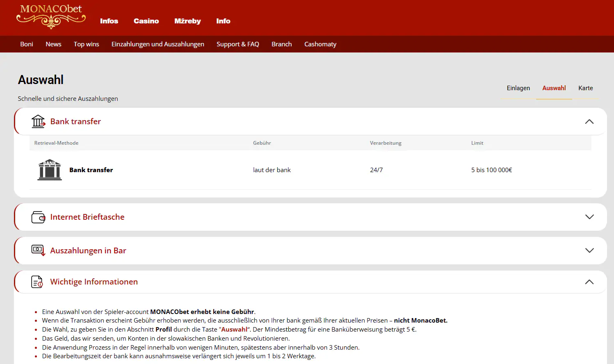The width and height of the screenshot is (614, 364).
Task: Click the Bank transfer section icon
Action: click(38, 121)
